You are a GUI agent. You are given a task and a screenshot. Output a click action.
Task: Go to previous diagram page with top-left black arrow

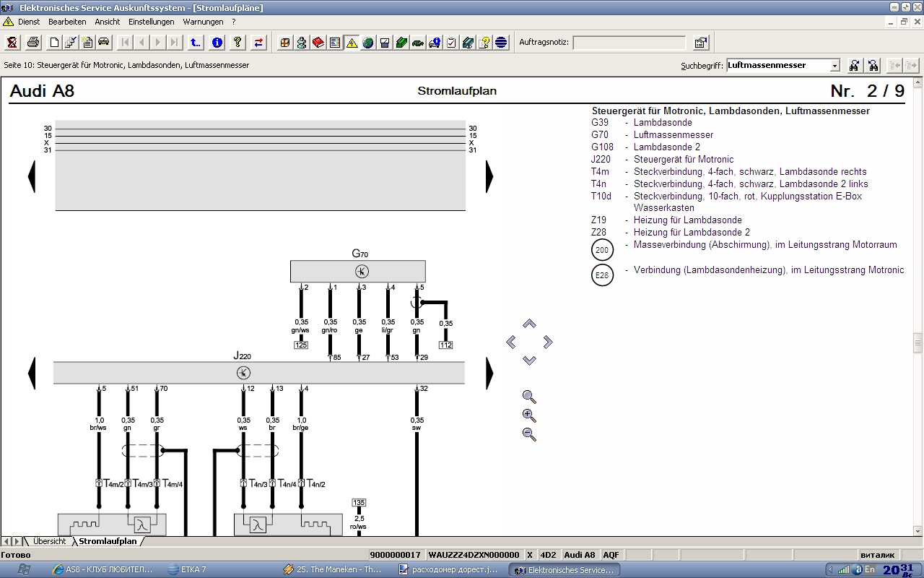pyautogui.click(x=31, y=176)
